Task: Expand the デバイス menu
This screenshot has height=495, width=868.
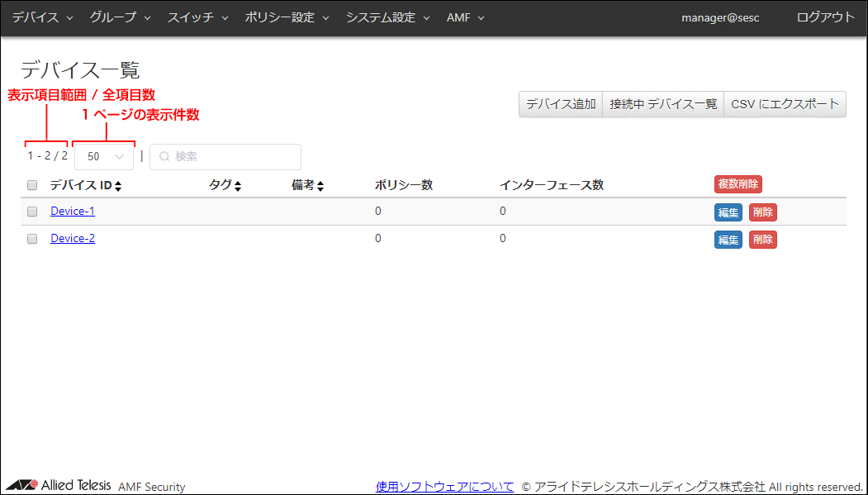Action: [x=42, y=17]
